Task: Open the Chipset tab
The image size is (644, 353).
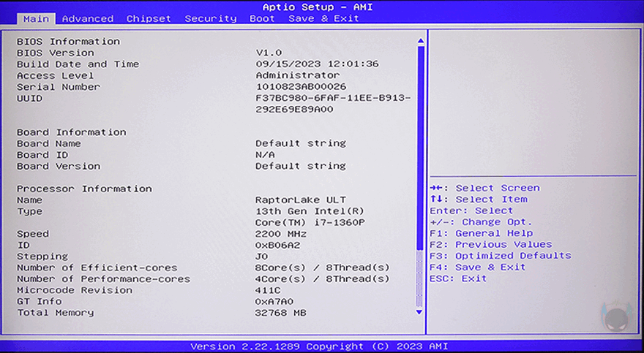Action: pos(149,18)
